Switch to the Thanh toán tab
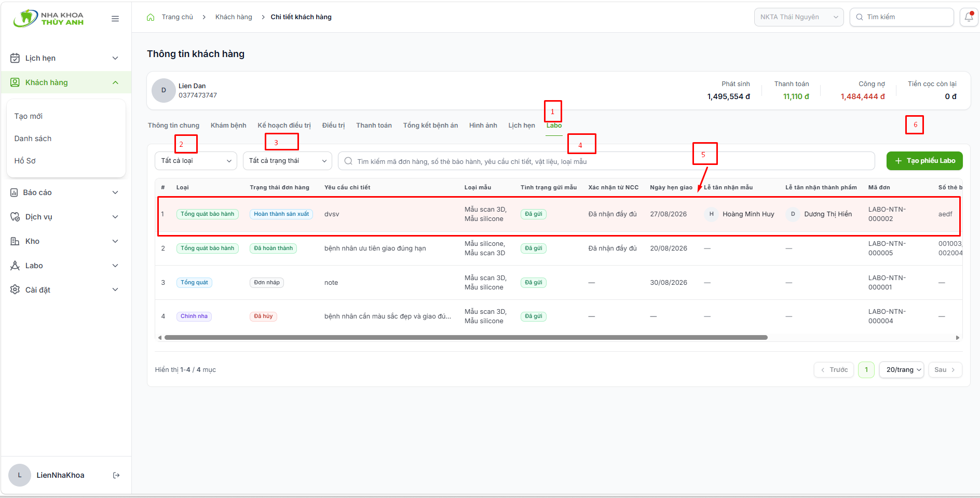This screenshot has height=498, width=980. [374, 126]
